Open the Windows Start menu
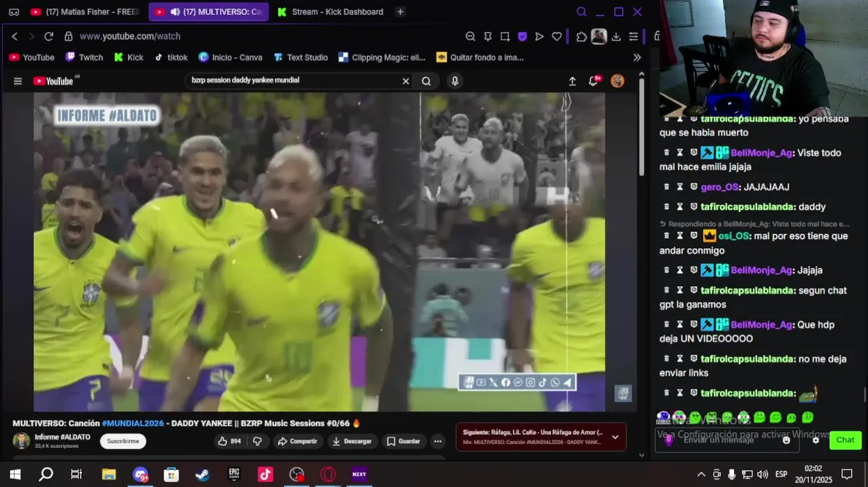868x487 pixels. coord(15,474)
